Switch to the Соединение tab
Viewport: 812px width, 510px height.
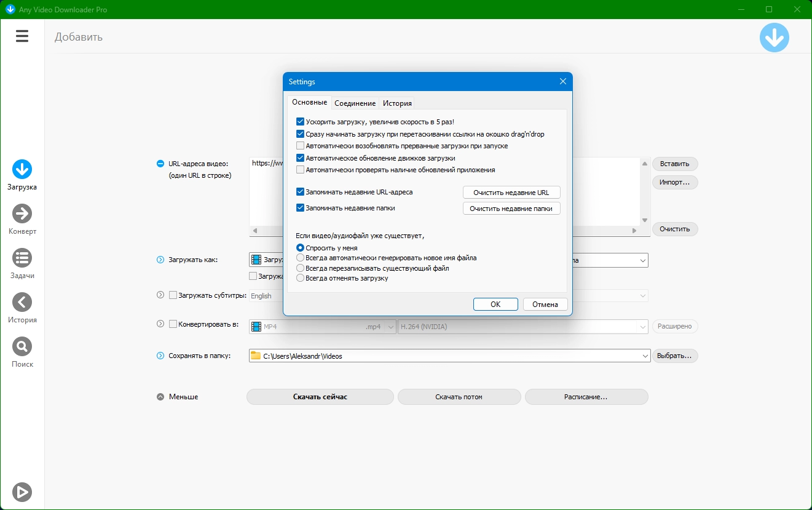point(355,103)
